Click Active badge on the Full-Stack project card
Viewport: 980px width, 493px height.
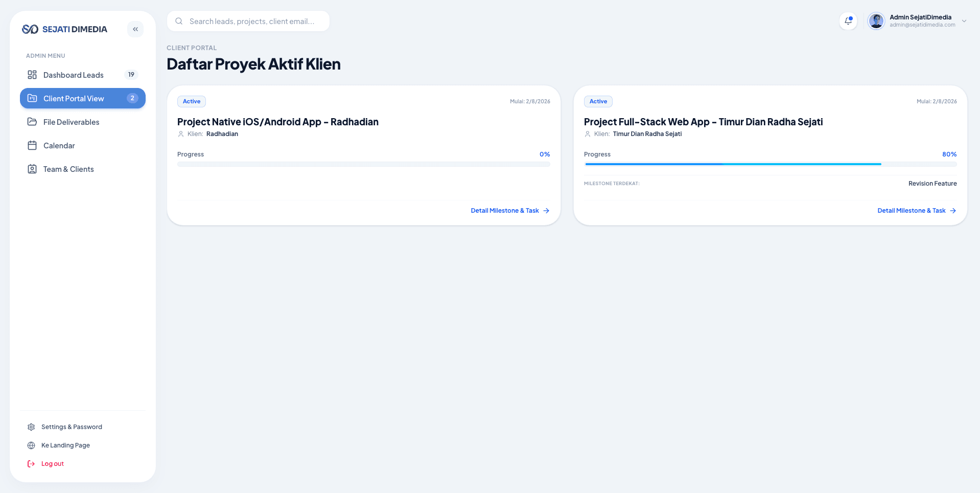598,101
